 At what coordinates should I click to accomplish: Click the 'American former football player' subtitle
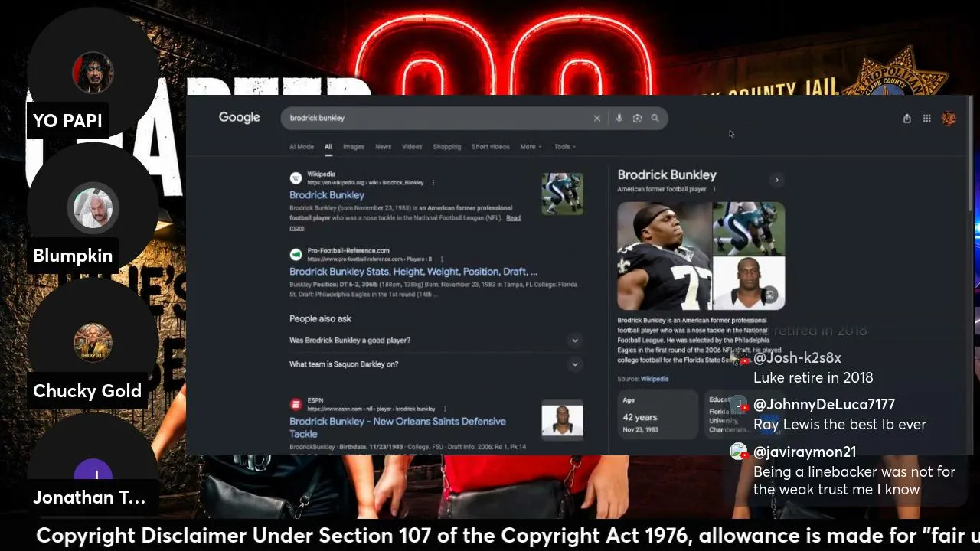click(661, 189)
